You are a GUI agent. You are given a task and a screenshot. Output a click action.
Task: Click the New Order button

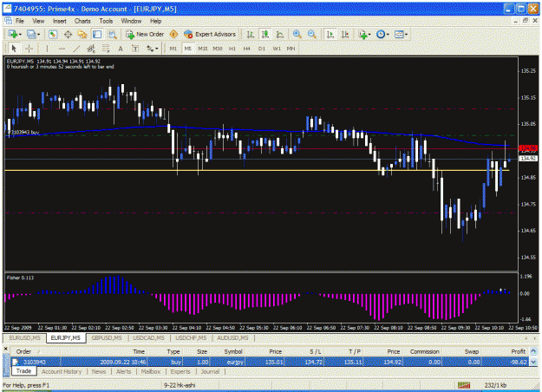(x=145, y=34)
